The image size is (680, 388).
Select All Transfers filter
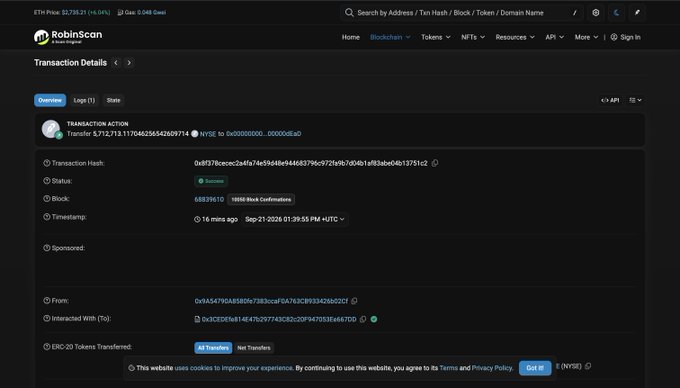pyautogui.click(x=213, y=348)
